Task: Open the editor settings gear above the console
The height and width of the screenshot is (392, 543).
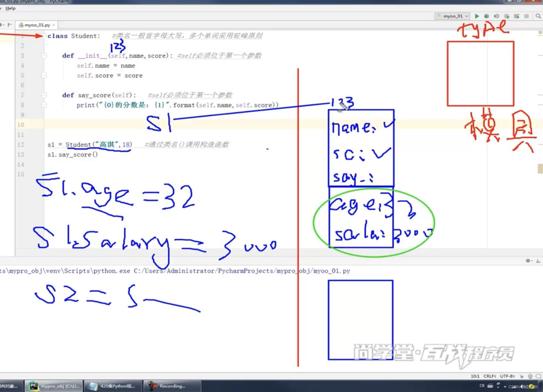Action: 528,261
